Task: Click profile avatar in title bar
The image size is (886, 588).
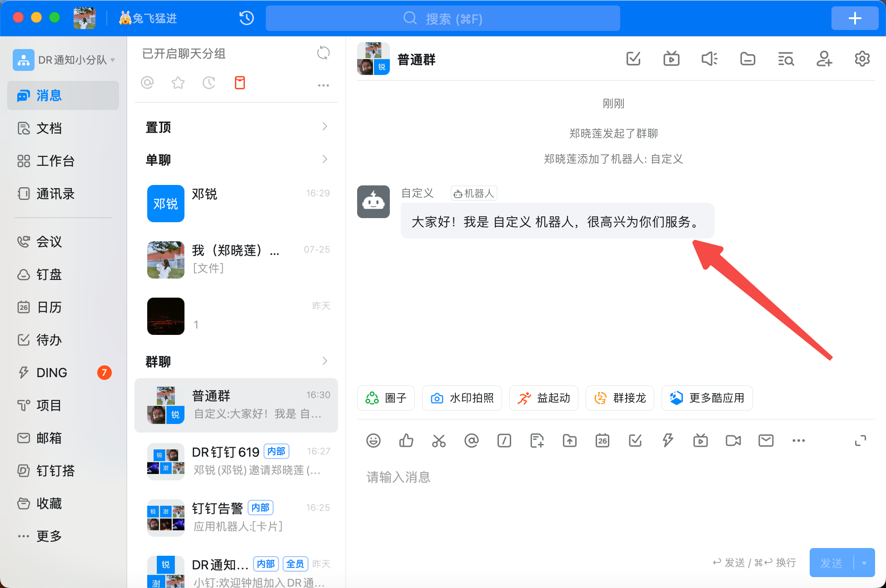Action: (x=85, y=18)
